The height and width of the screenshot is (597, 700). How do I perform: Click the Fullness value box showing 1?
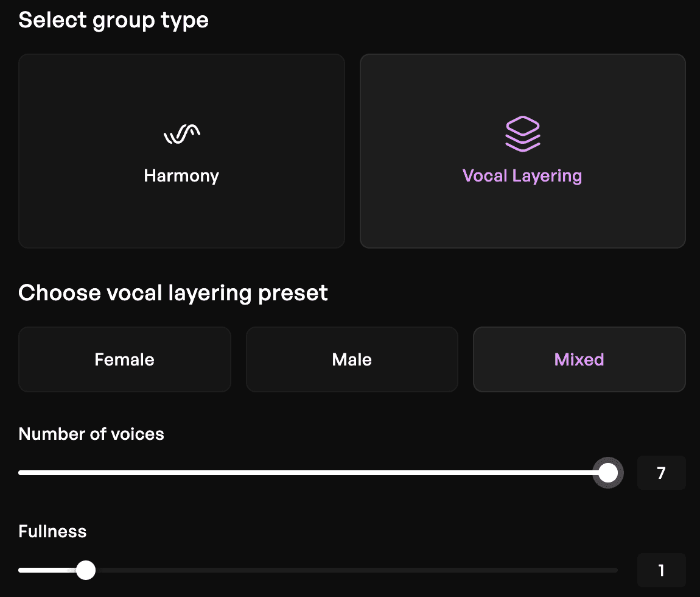click(x=661, y=570)
